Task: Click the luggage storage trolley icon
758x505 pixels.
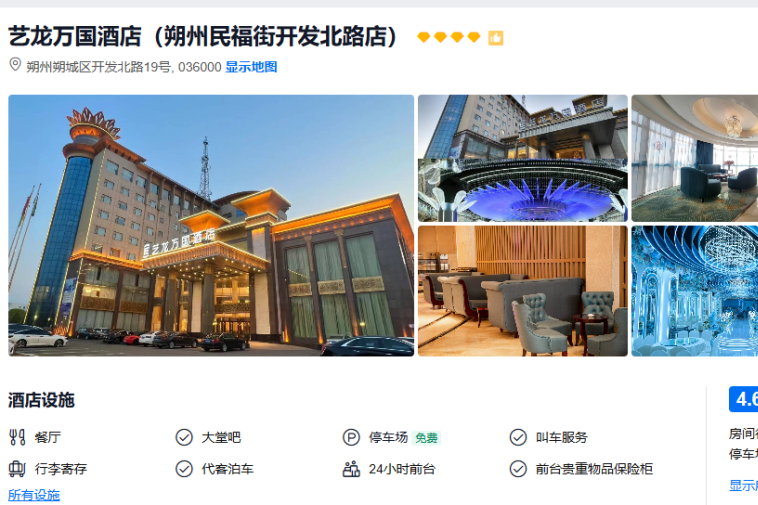Action: click(17, 469)
